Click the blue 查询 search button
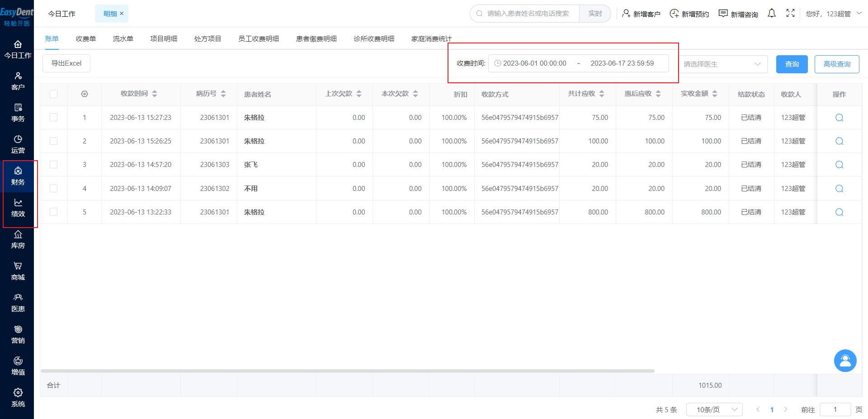 coord(792,64)
